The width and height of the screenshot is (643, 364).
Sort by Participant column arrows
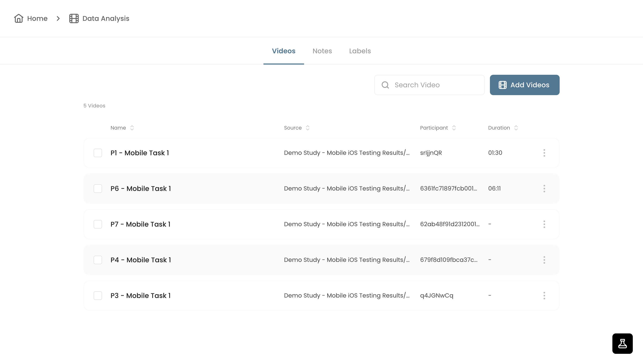(454, 128)
